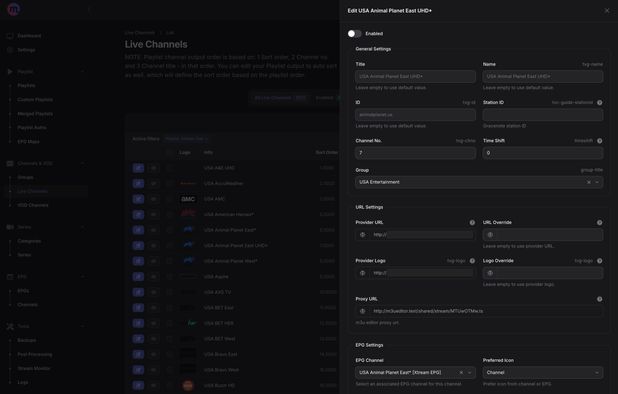Click globe icon in Provider Logo field
Viewport: 618px width, 394px height.
coord(363,273)
